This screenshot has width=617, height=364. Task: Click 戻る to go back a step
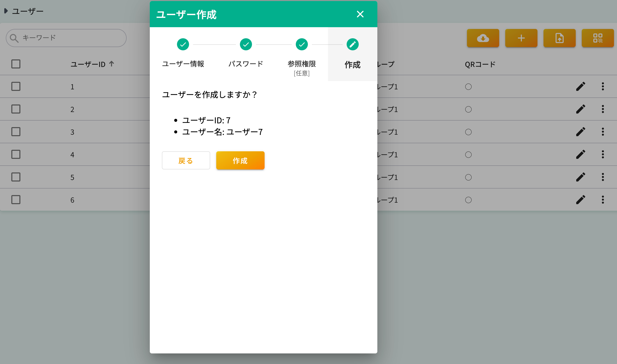[x=186, y=160]
